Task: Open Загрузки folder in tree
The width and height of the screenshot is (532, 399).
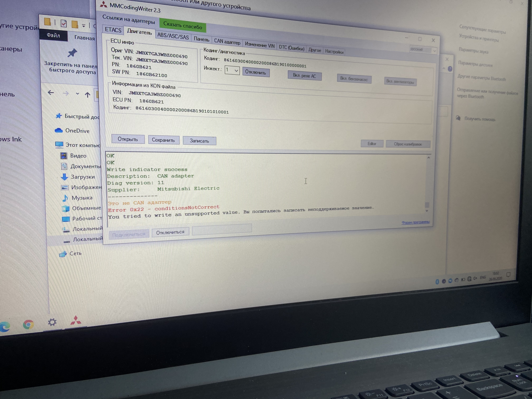Action: (x=78, y=177)
